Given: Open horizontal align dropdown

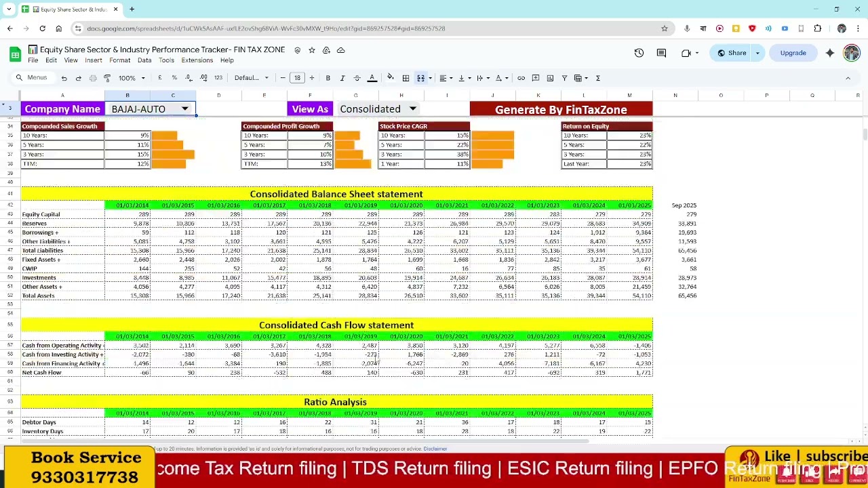Looking at the screenshot, I should pos(444,78).
